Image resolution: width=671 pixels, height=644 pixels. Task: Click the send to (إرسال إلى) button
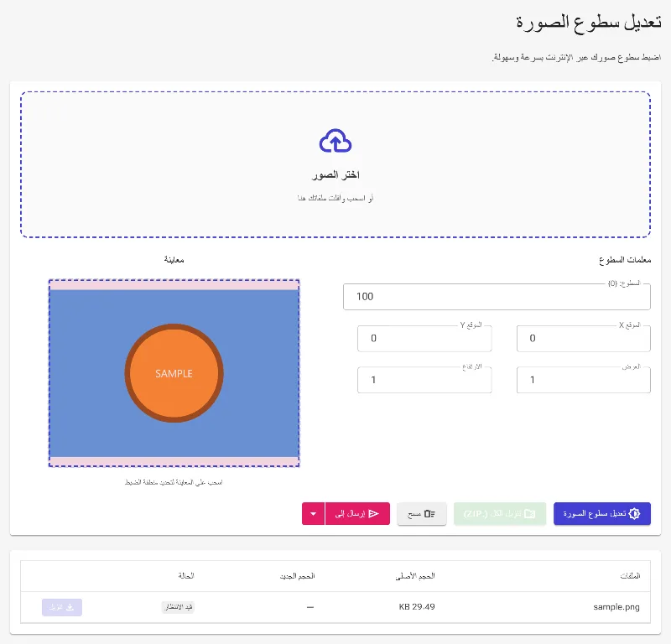[x=357, y=513]
